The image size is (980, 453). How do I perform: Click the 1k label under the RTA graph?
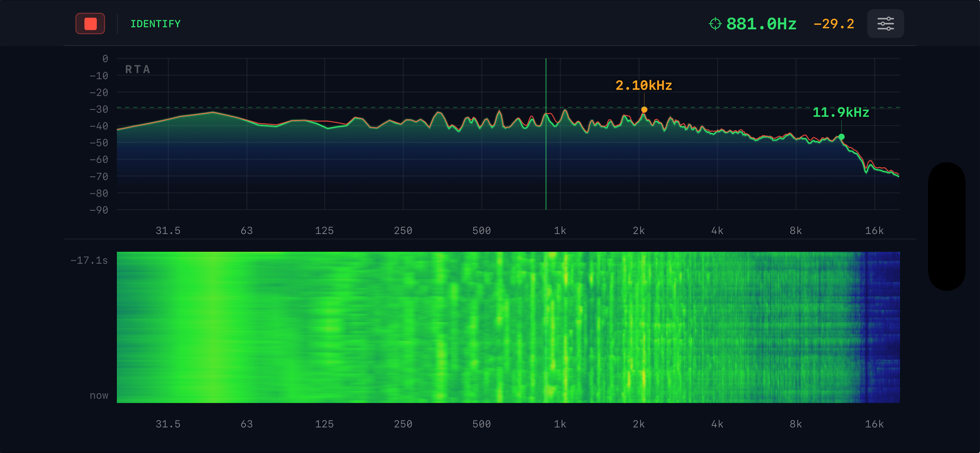560,230
